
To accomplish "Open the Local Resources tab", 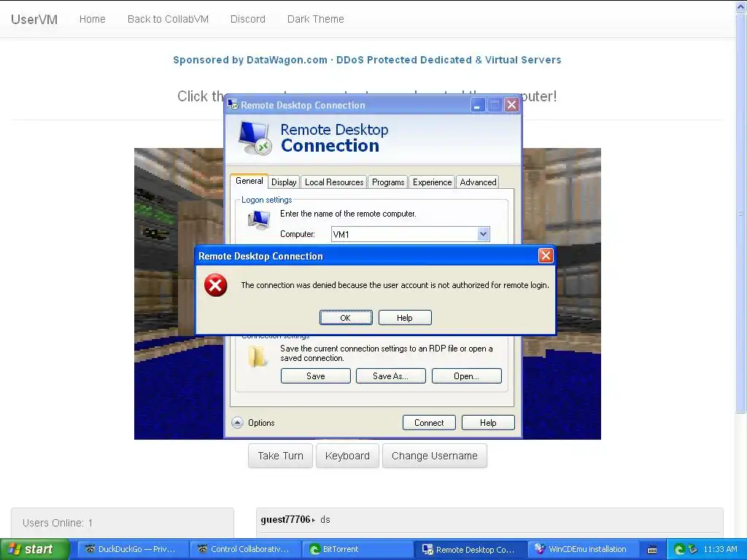I will [x=334, y=182].
